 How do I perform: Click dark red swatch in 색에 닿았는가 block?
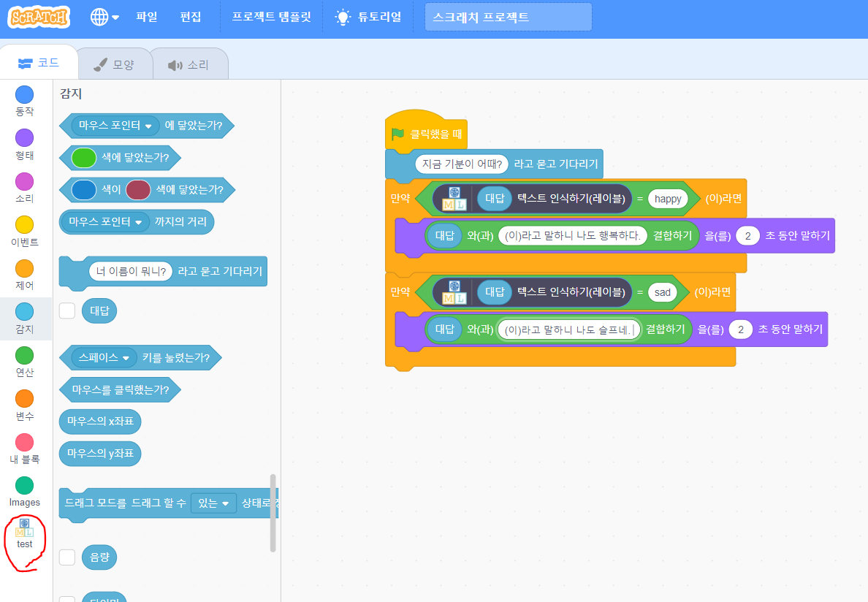pos(138,190)
